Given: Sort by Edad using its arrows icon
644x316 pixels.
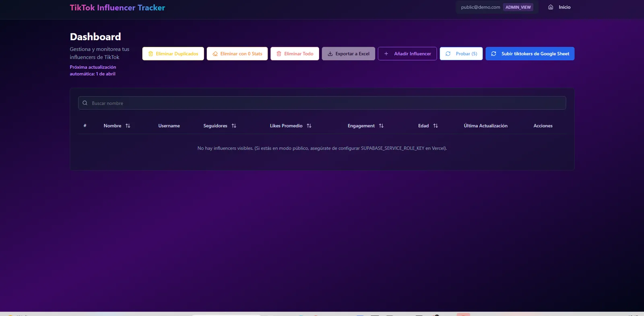Looking at the screenshot, I should tap(436, 126).
